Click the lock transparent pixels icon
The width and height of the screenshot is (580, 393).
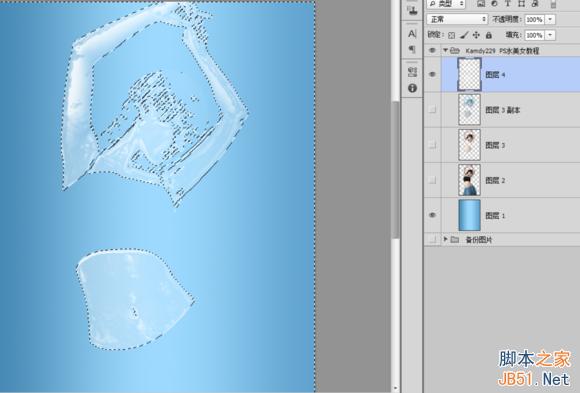click(451, 35)
